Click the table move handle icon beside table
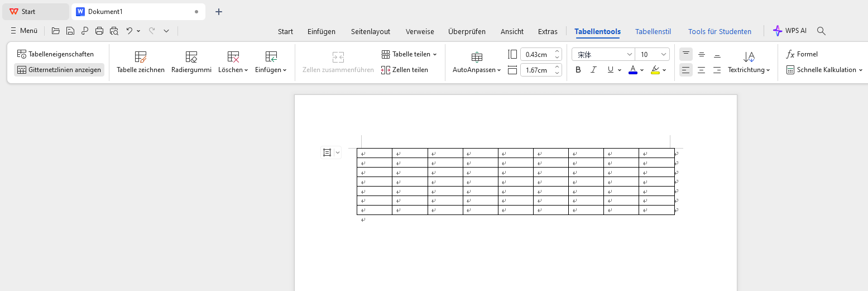Viewport: 868px width, 291px height. pos(327,152)
